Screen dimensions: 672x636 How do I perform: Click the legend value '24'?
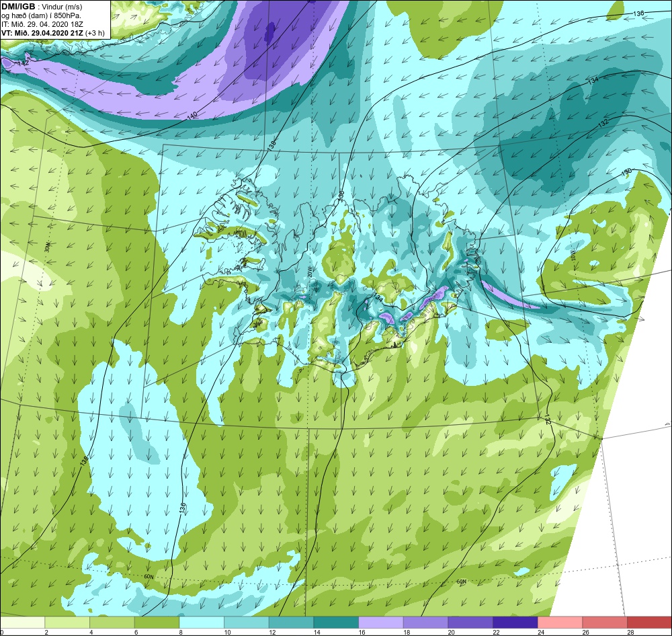[x=541, y=632]
